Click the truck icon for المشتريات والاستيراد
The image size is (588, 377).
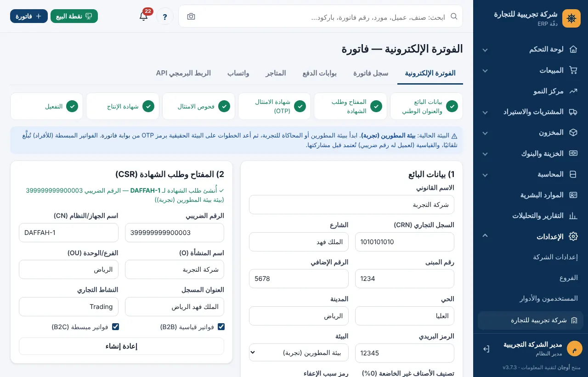(573, 112)
